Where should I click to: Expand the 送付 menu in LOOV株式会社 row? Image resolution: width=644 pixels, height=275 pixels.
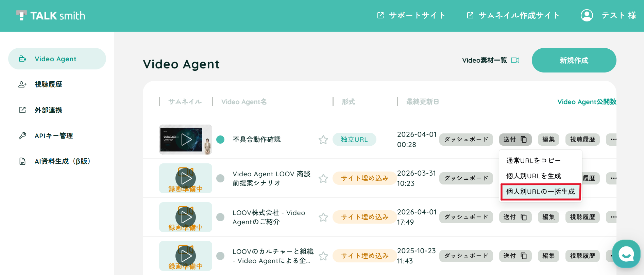coord(515,217)
